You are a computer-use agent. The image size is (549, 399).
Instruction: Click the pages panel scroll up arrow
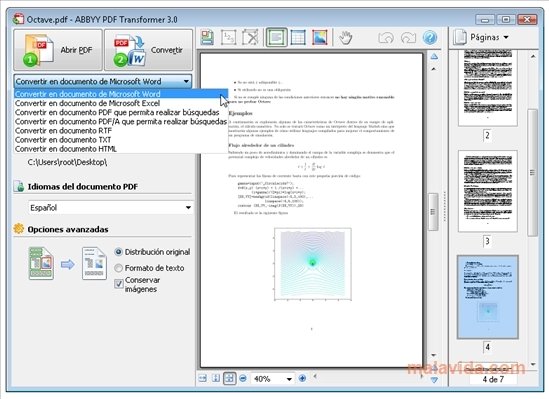pos(533,56)
